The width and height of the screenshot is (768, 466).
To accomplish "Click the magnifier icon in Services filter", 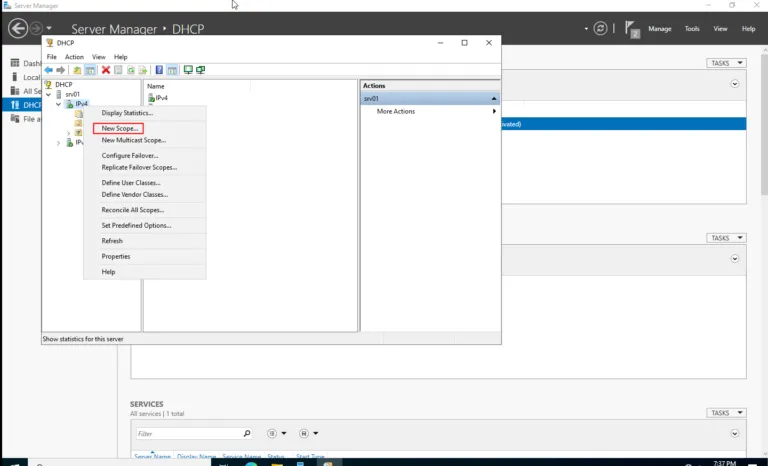I will point(247,433).
